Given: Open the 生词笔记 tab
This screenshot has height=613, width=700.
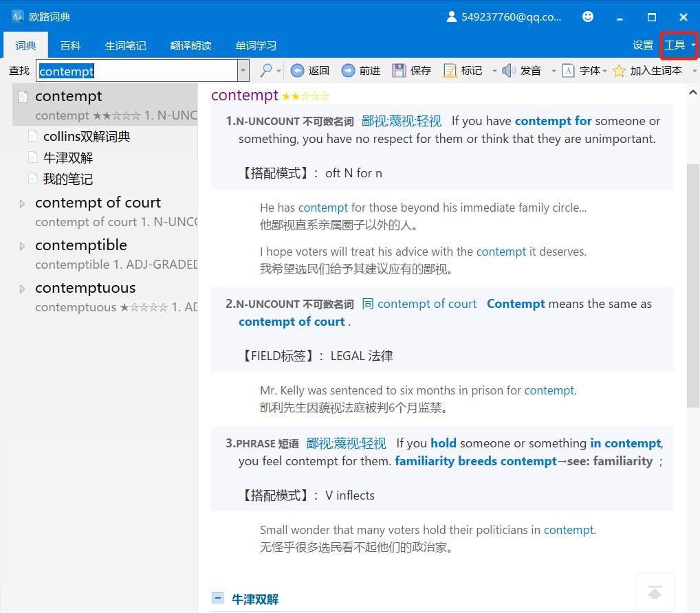Looking at the screenshot, I should click(x=125, y=45).
